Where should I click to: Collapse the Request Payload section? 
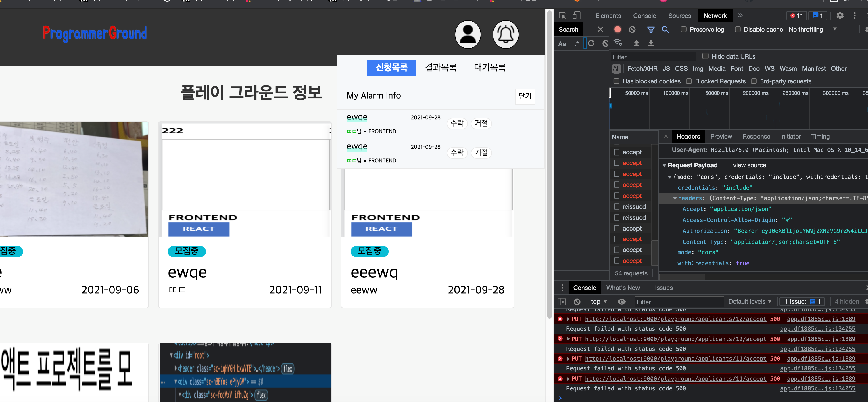(665, 165)
